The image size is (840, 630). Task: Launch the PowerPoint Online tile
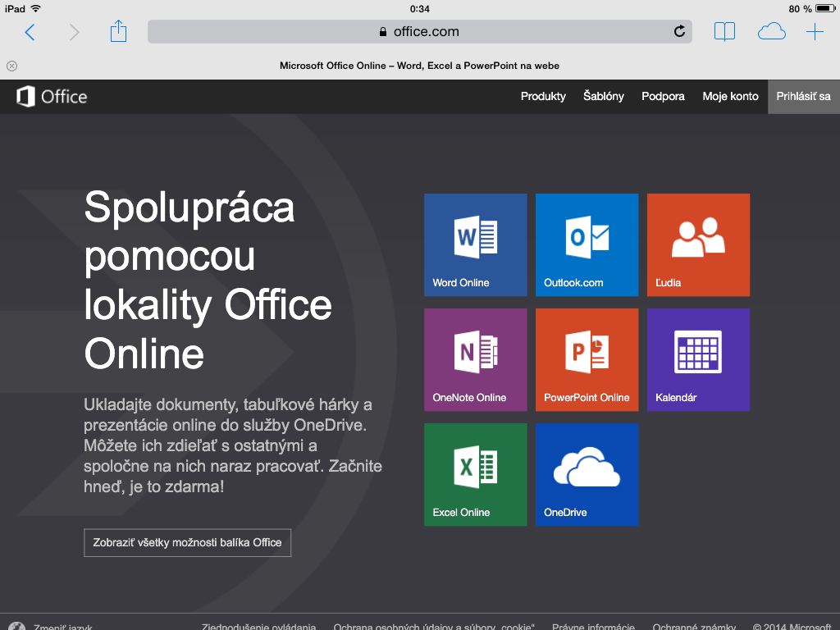click(x=587, y=359)
